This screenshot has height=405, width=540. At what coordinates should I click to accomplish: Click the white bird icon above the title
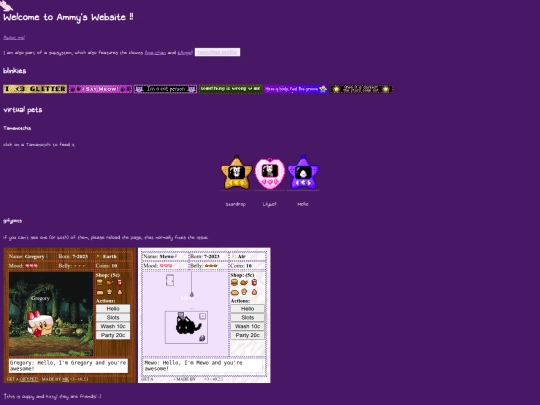click(7, 5)
